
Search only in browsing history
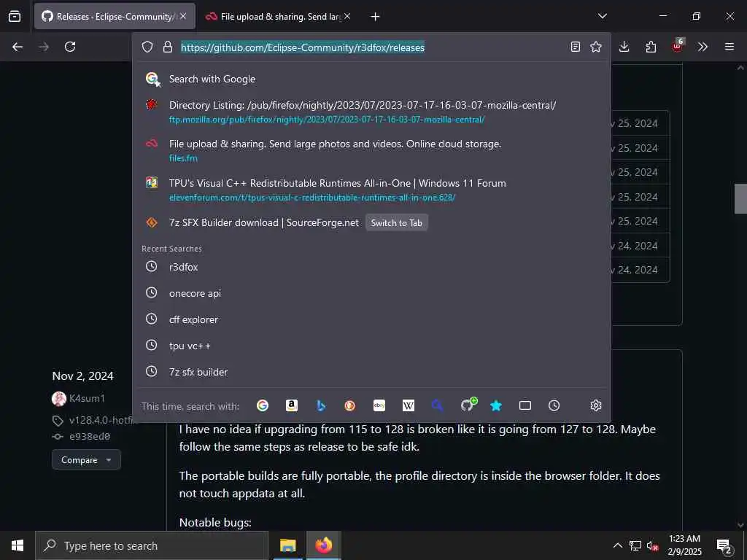tap(554, 405)
